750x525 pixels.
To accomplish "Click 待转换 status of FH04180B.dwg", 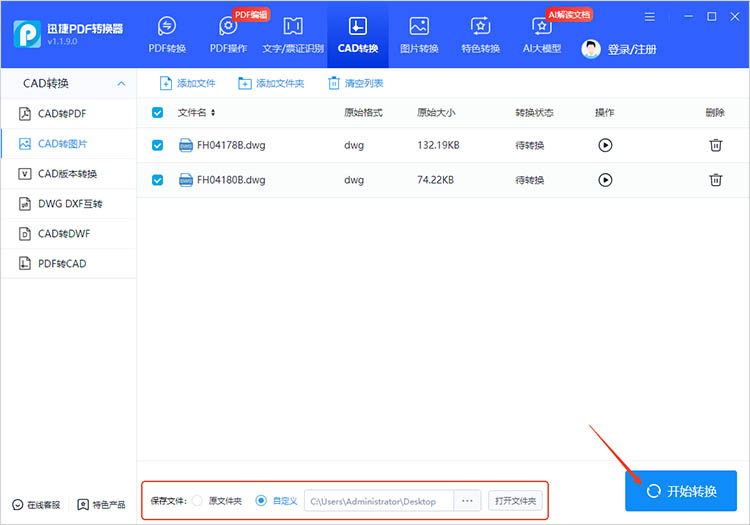I will click(x=529, y=180).
